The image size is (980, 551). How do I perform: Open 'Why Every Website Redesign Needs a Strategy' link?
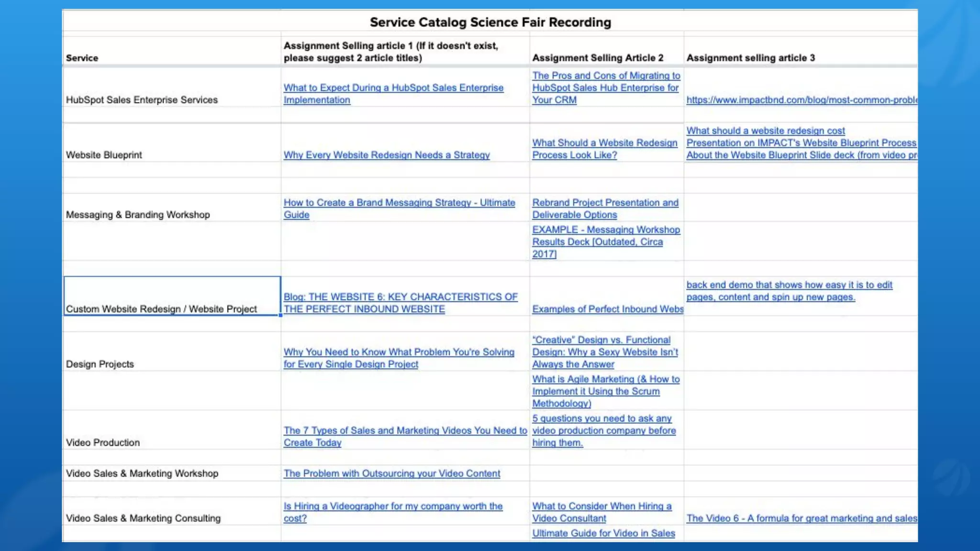coord(386,155)
